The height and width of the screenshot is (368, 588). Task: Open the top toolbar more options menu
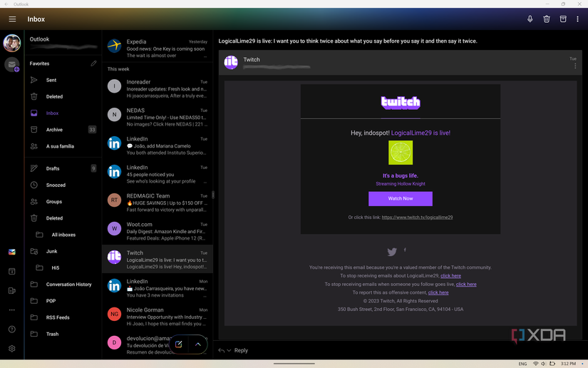click(x=577, y=19)
